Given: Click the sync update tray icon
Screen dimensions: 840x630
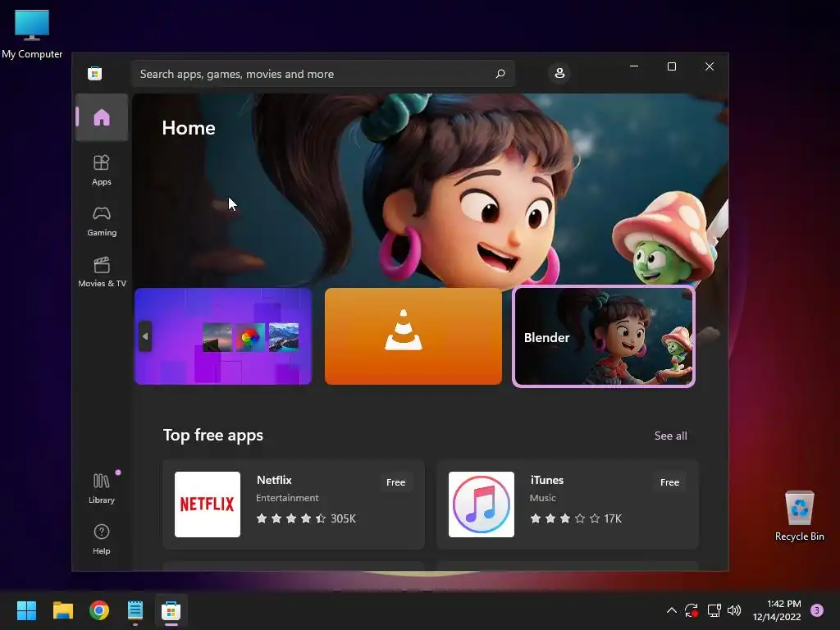Looking at the screenshot, I should (692, 610).
